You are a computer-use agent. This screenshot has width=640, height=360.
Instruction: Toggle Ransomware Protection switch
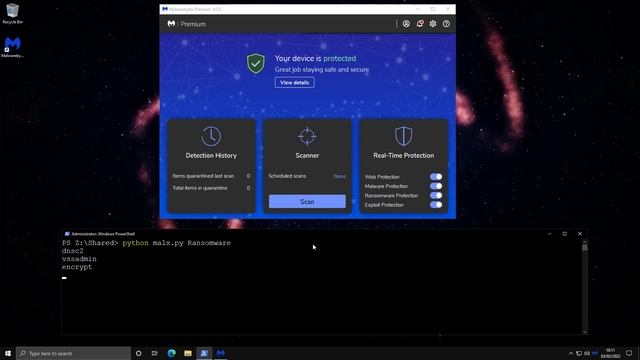pyautogui.click(x=436, y=195)
